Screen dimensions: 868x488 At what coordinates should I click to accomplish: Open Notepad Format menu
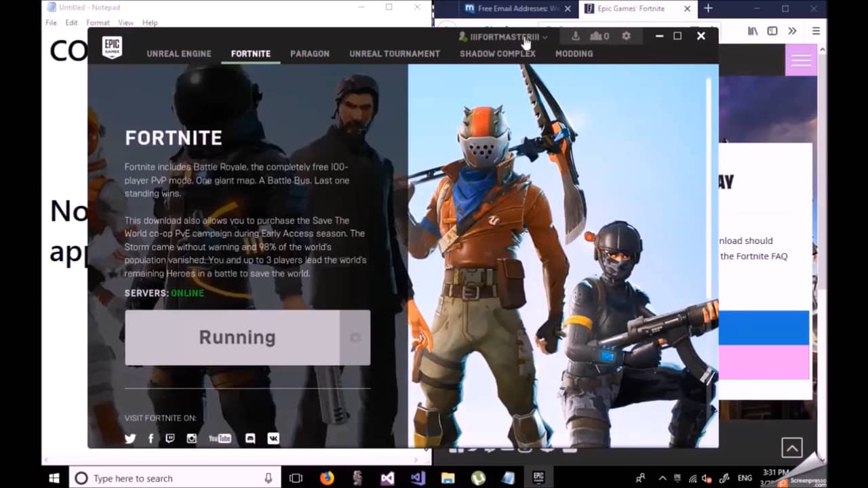(x=98, y=22)
